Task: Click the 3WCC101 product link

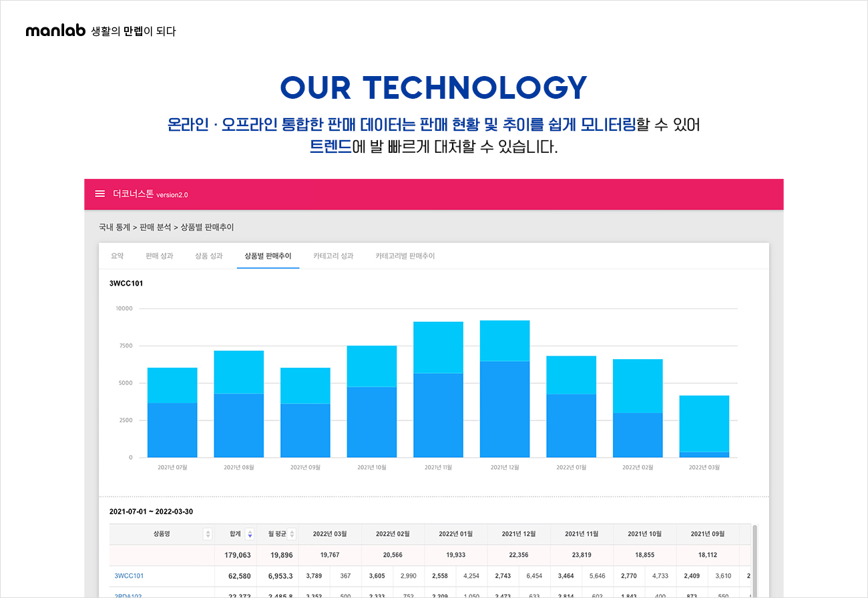Action: click(x=129, y=575)
